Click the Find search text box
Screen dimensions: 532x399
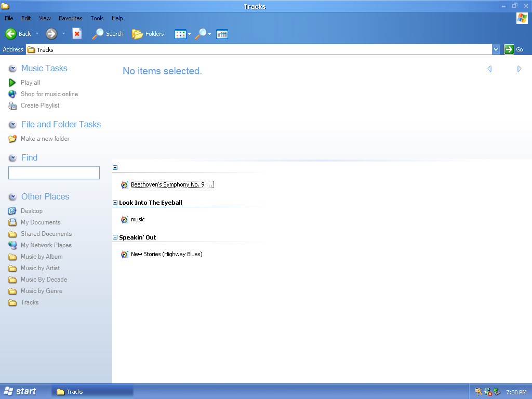[54, 173]
